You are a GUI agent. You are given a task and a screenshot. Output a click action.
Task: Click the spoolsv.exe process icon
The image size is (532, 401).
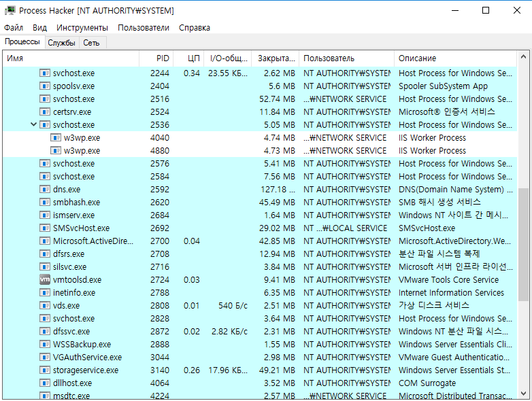[45, 86]
